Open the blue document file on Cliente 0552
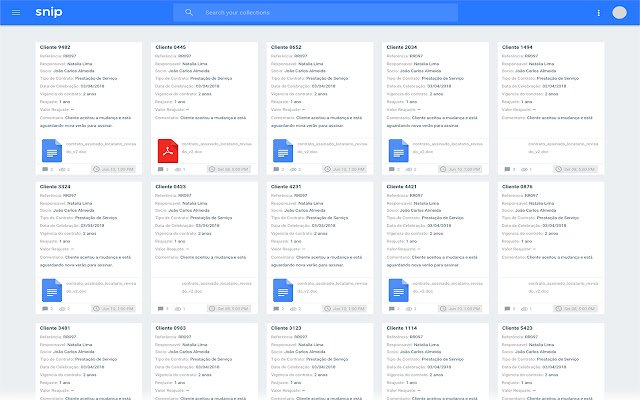The width and height of the screenshot is (640, 400). [283, 151]
